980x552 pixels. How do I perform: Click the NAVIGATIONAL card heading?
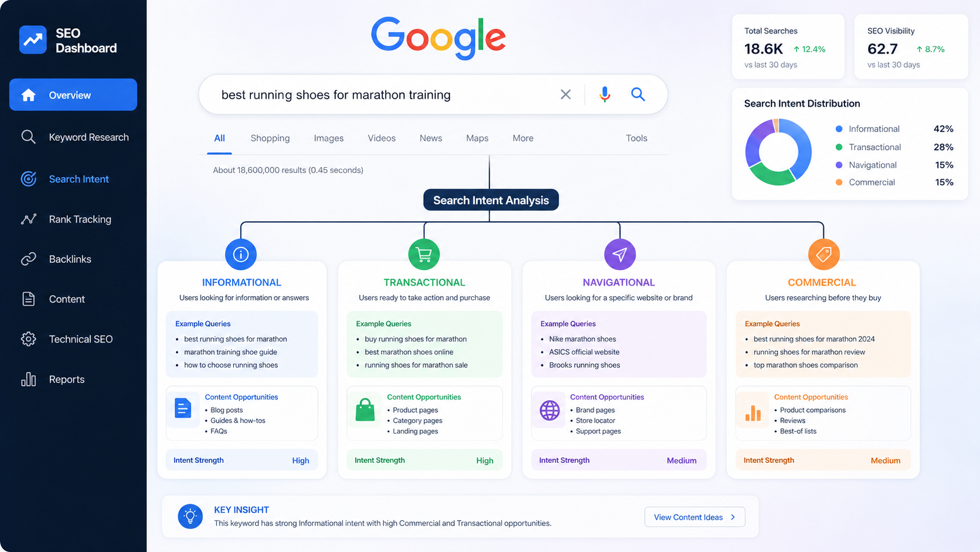(619, 282)
